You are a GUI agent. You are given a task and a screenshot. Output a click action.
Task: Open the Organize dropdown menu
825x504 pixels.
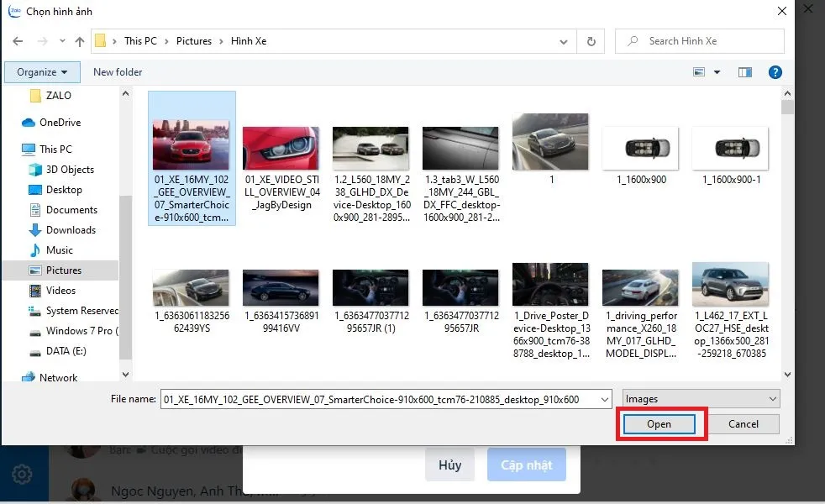[x=42, y=72]
